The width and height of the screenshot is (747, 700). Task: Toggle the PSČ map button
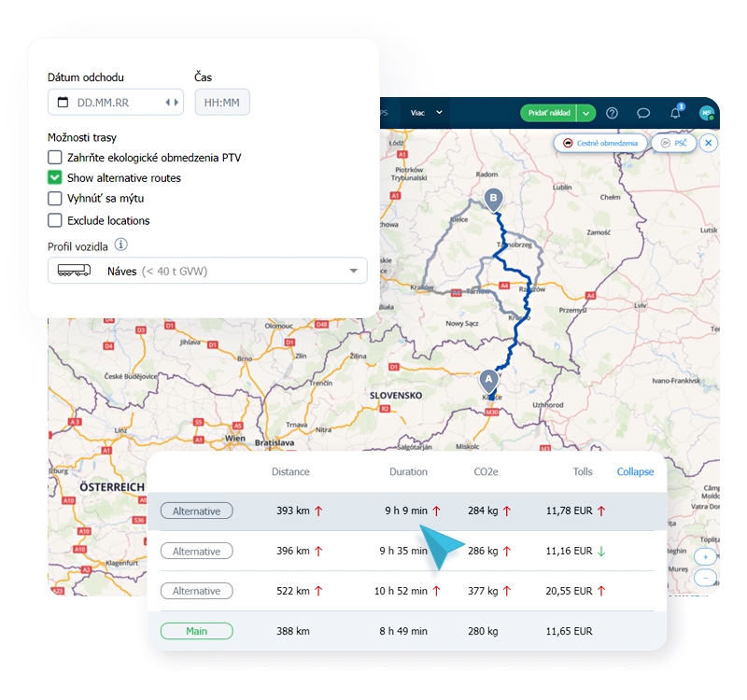tap(674, 143)
